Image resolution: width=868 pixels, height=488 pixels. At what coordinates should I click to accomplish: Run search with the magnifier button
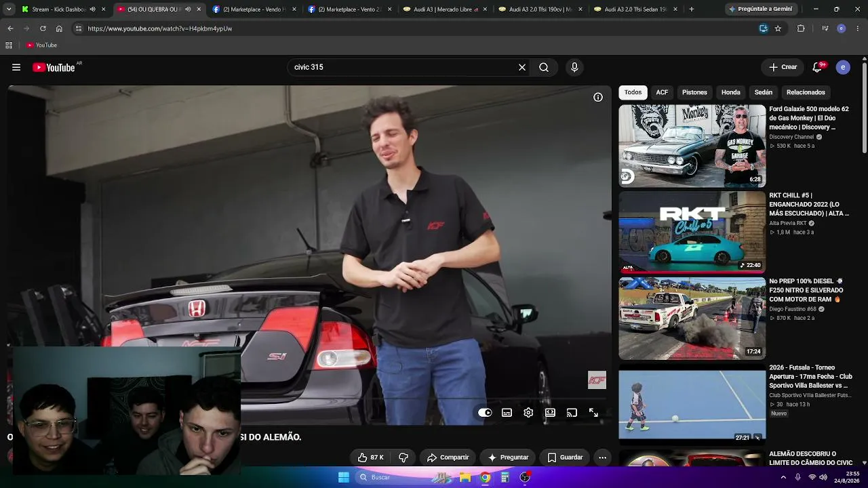click(x=544, y=67)
